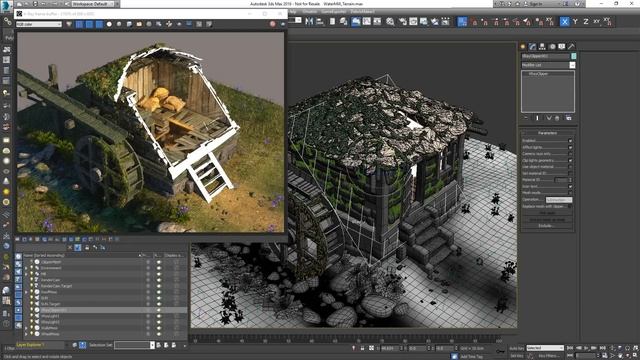
Task: Restrict to Z axis constraint
Action: (586, 22)
